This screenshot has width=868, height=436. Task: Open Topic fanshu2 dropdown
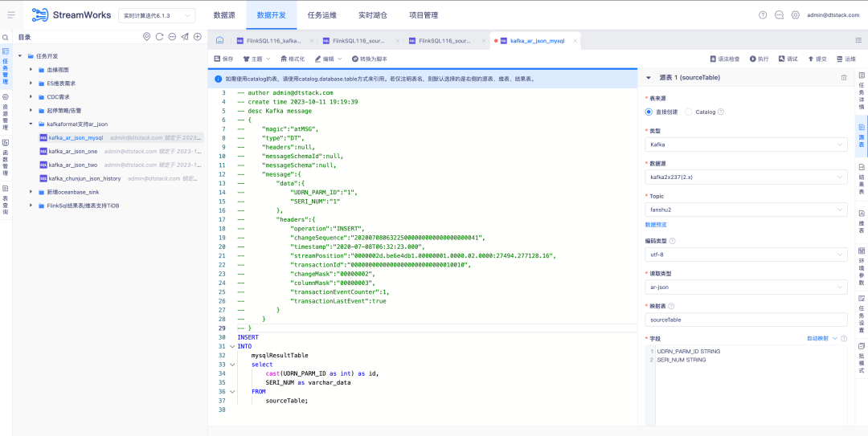(x=746, y=210)
